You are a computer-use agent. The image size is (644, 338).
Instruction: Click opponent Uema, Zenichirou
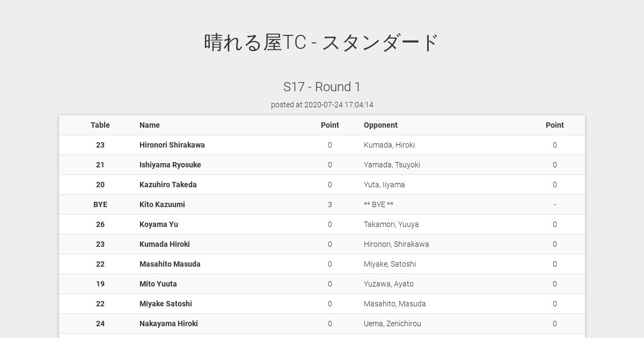click(x=392, y=324)
